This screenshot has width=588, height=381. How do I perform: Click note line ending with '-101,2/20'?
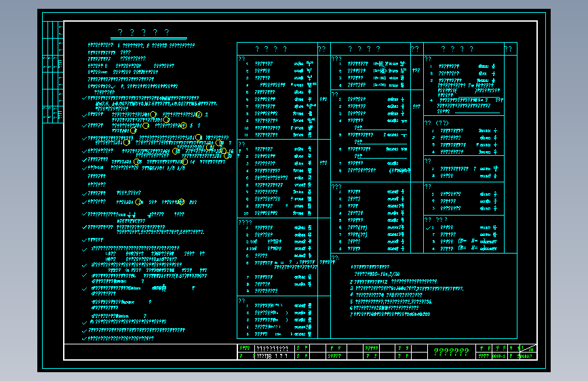[x=377, y=274]
